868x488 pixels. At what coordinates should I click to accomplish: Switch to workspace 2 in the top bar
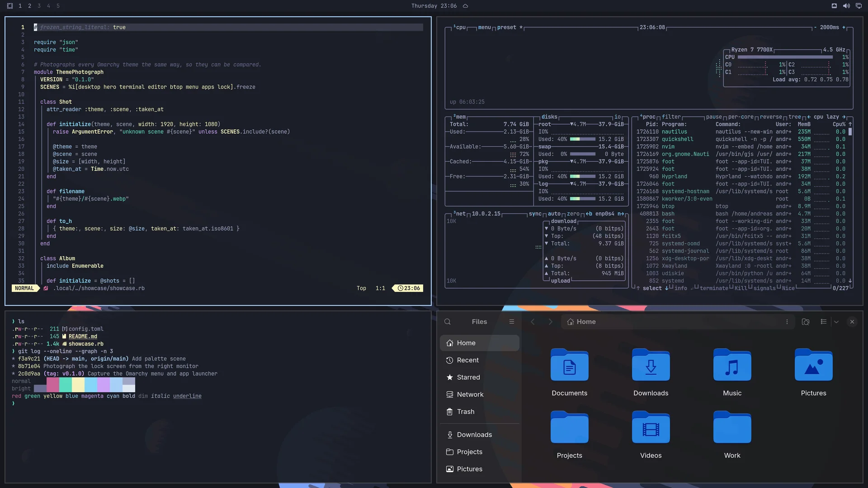[29, 6]
